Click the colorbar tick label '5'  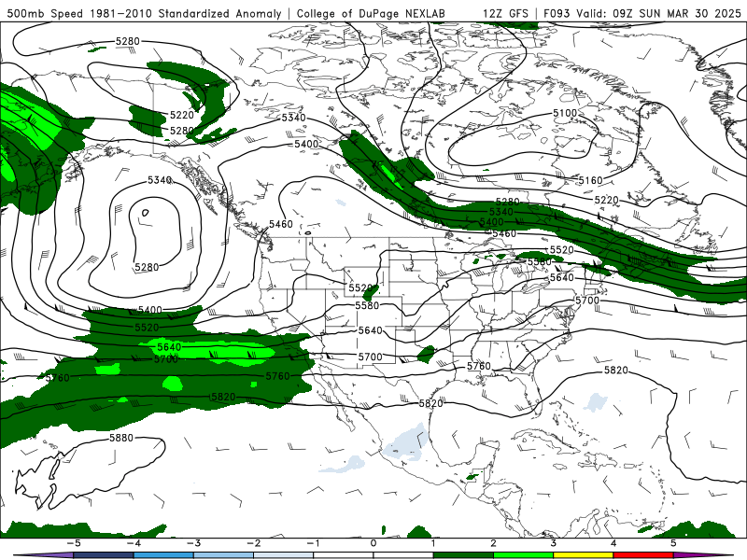tap(673, 543)
